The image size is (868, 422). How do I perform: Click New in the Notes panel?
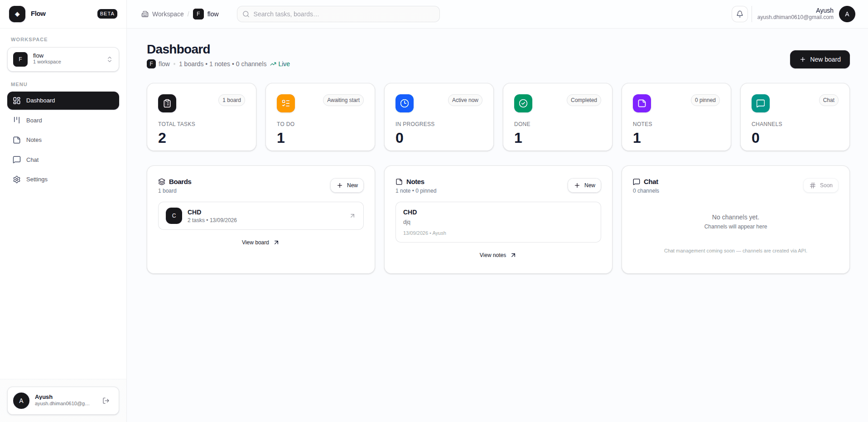tap(584, 185)
